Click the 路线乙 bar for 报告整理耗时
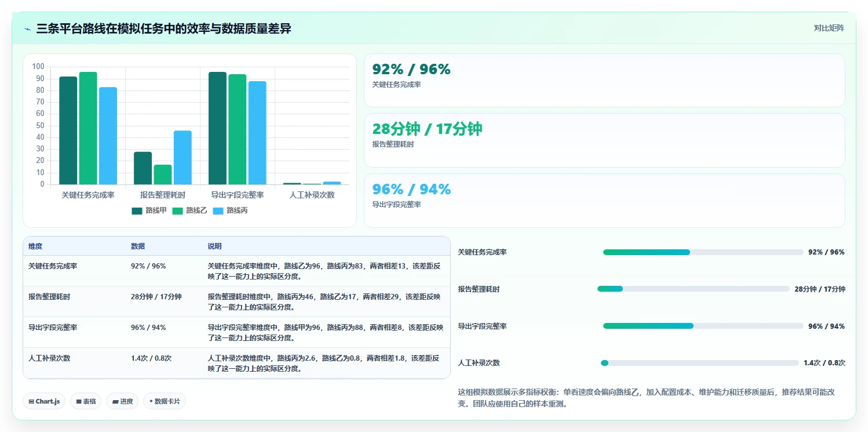Image resolution: width=868 pixels, height=432 pixels. click(x=163, y=175)
